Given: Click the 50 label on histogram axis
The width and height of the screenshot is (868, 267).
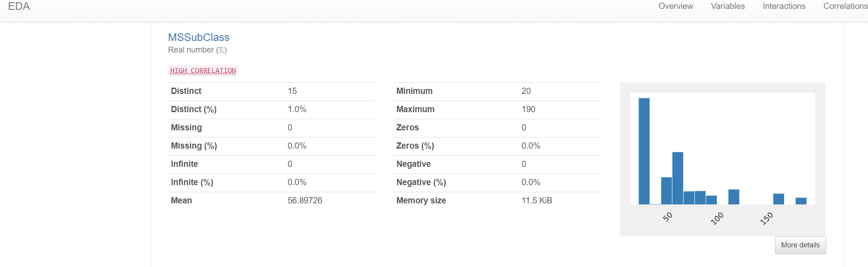Looking at the screenshot, I should tap(667, 217).
